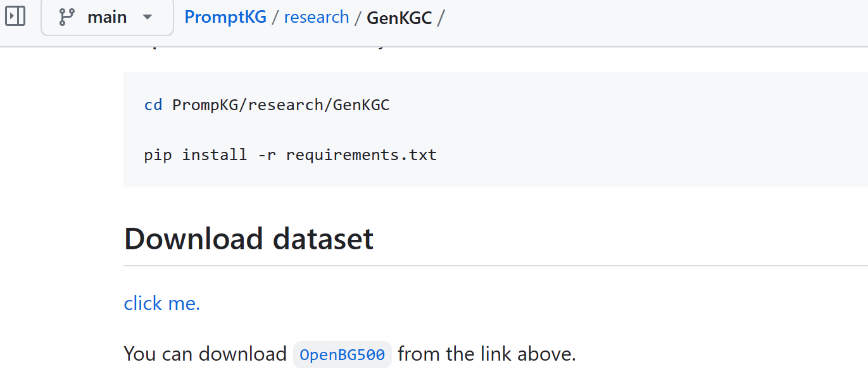This screenshot has height=379, width=868.
Task: Select GenKGC in the breadcrumb trail
Action: point(399,18)
